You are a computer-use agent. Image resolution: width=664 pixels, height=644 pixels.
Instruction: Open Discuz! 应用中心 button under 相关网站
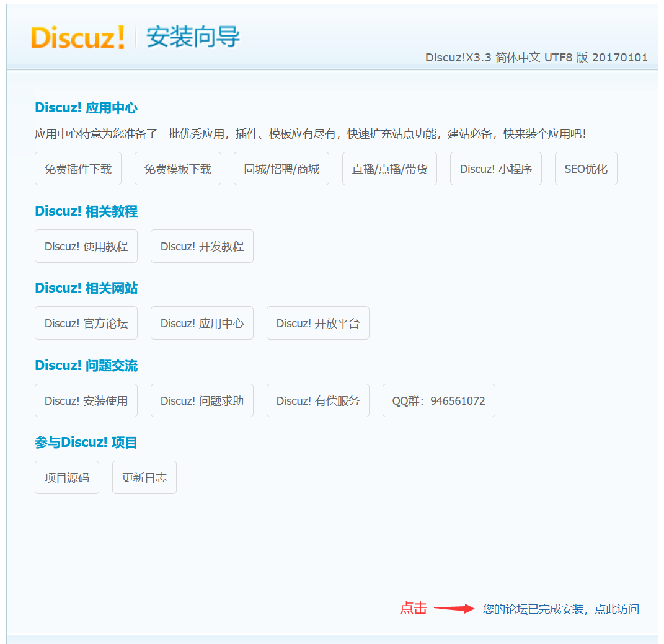[x=202, y=323]
